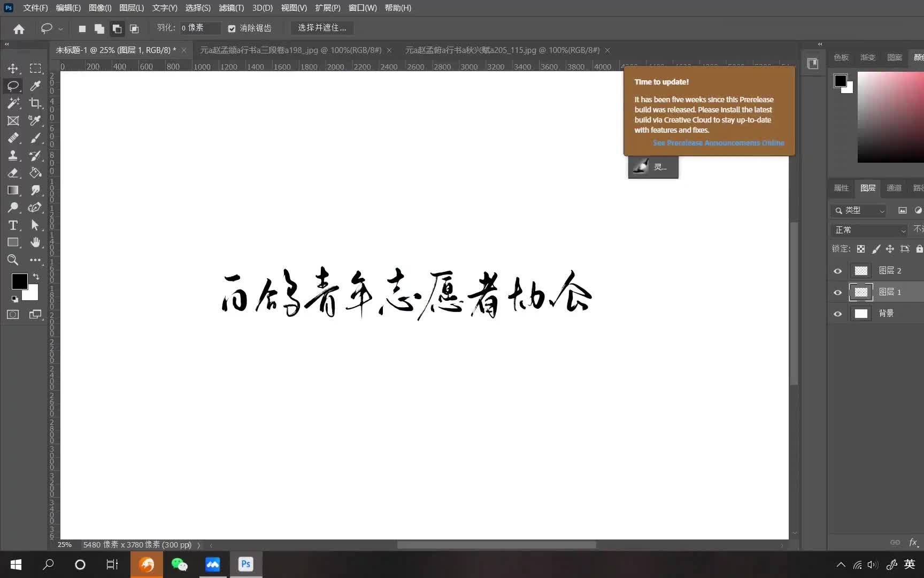924x578 pixels.
Task: Open See Prerelease Announcements Online link
Action: [718, 143]
